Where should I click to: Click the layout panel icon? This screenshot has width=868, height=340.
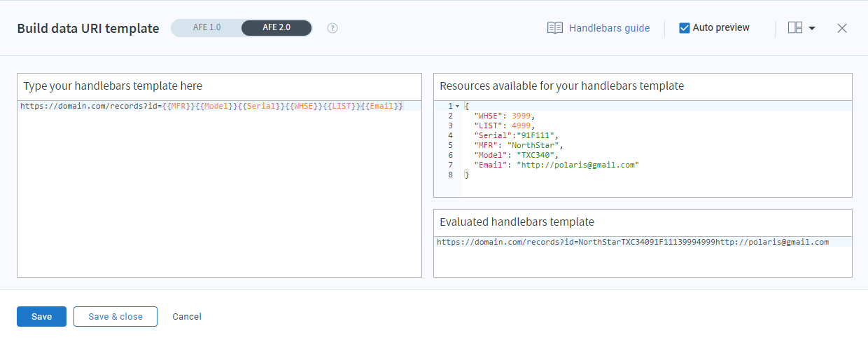pyautogui.click(x=794, y=28)
